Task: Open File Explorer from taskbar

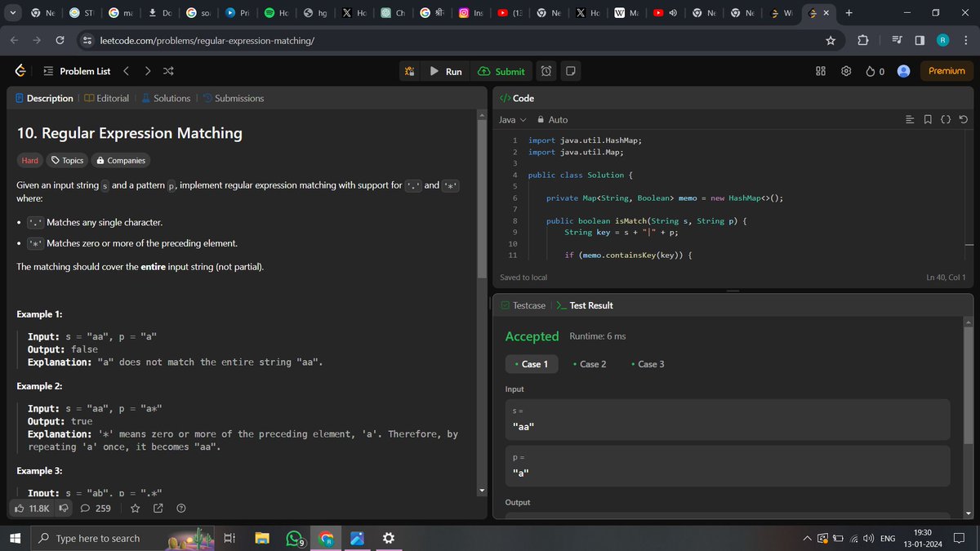Action: tap(261, 538)
